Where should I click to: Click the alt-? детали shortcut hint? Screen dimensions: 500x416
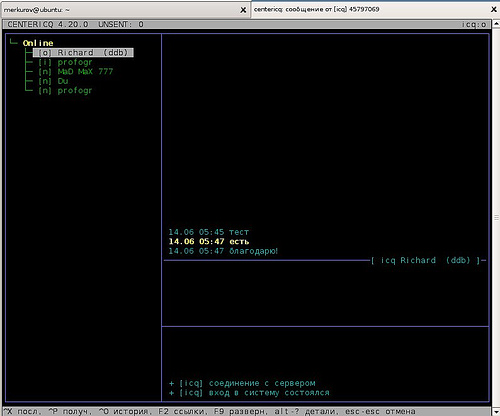(306, 411)
